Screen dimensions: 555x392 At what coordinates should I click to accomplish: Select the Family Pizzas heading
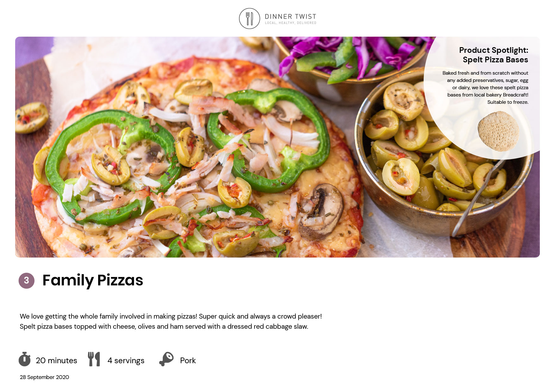point(93,280)
